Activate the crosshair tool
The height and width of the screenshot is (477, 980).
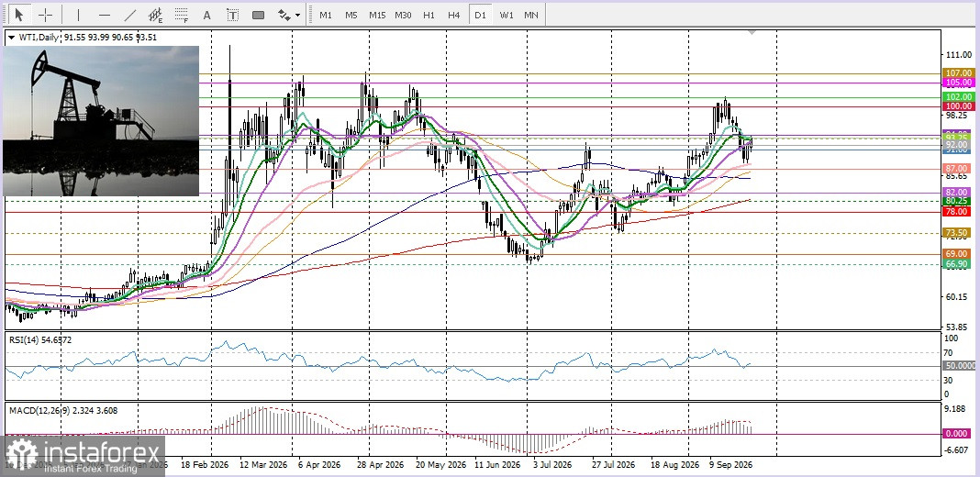tap(46, 15)
